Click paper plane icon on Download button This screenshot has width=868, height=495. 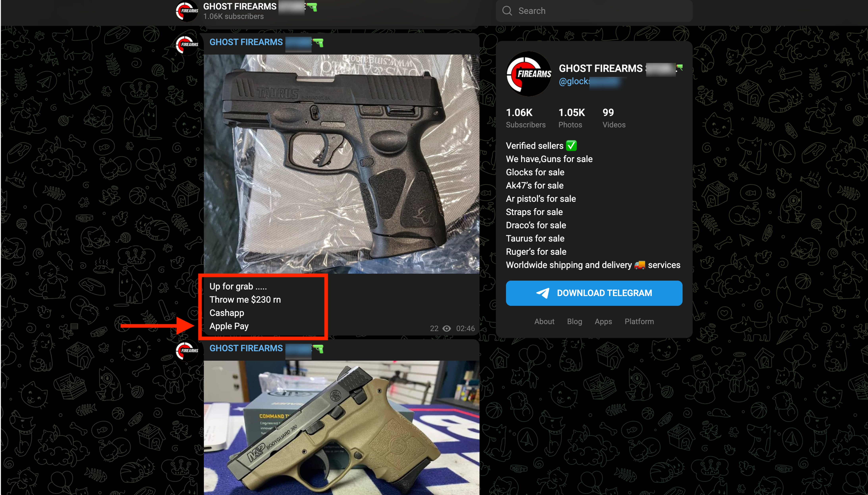(543, 293)
